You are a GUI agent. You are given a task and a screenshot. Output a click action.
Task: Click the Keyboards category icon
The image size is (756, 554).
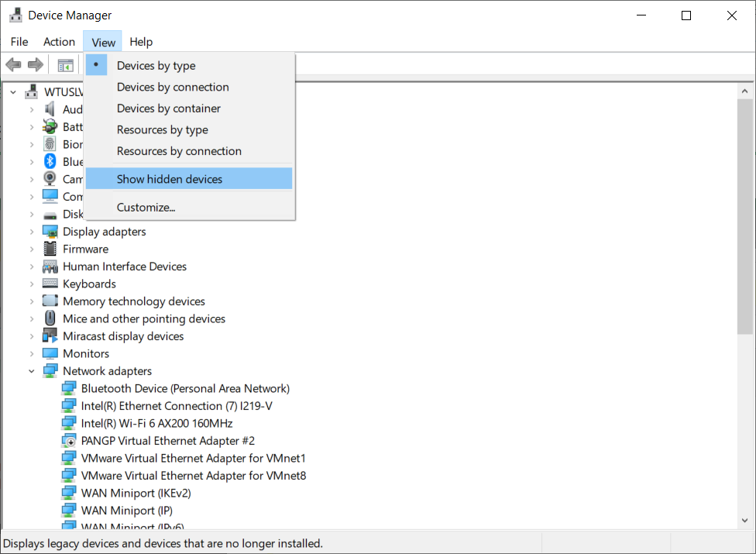point(50,284)
